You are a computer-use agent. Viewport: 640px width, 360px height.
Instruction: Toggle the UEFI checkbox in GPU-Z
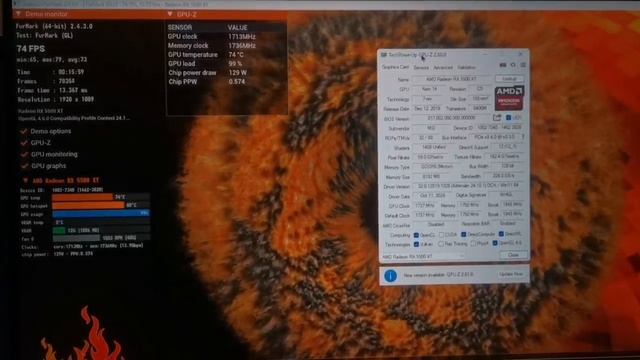point(508,118)
